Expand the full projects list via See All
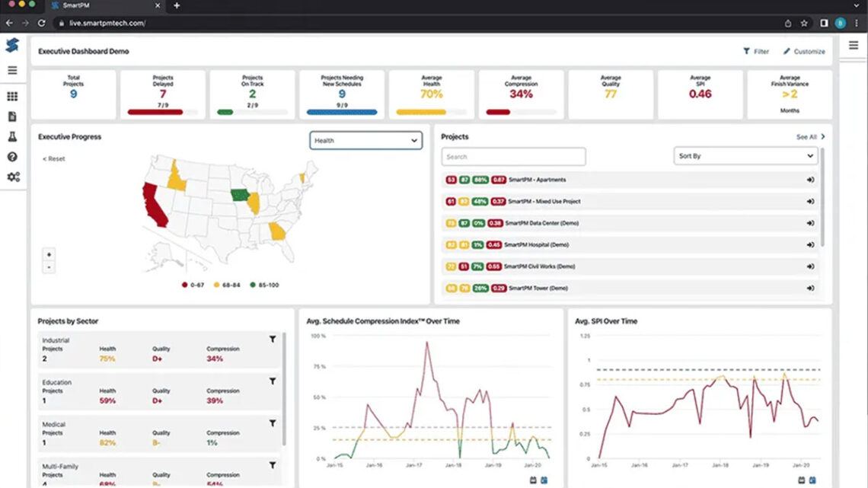 pos(806,136)
